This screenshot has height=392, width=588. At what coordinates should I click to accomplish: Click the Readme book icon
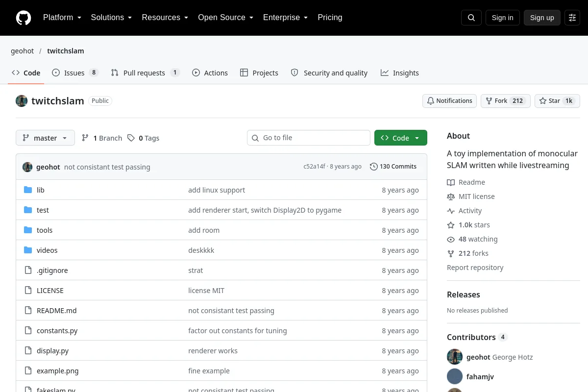point(451,182)
